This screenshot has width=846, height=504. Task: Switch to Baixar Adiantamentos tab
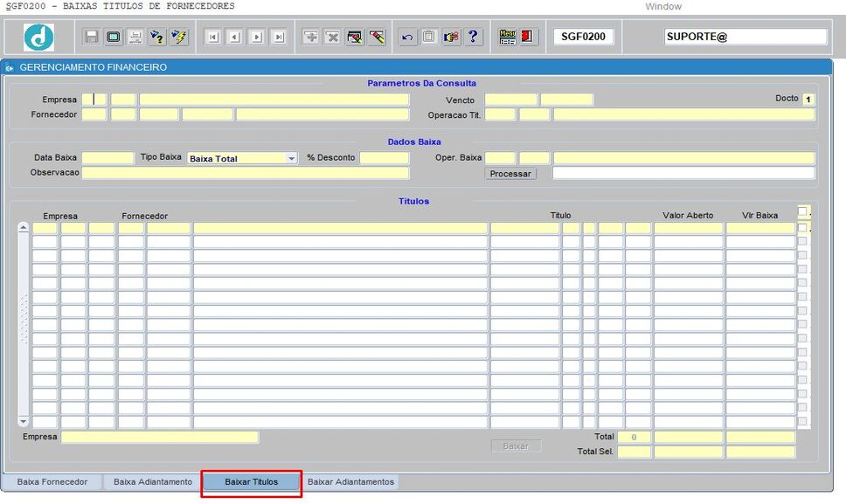click(350, 482)
